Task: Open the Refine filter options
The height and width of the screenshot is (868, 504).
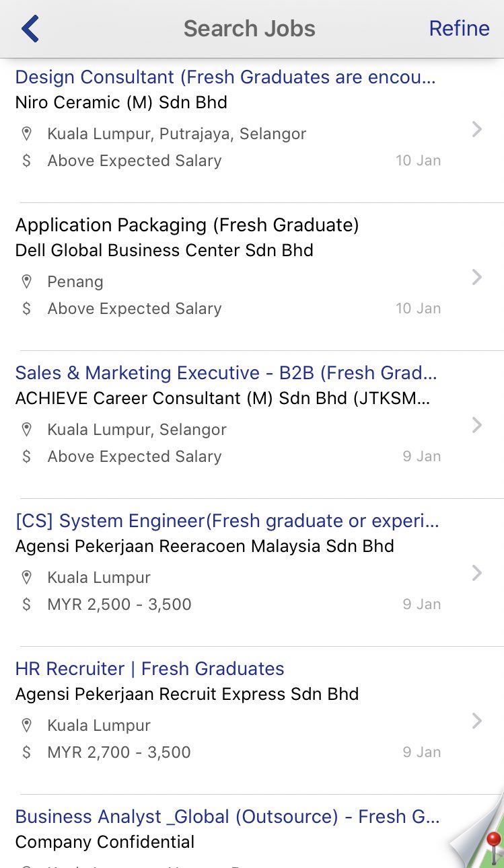Action: (x=459, y=28)
